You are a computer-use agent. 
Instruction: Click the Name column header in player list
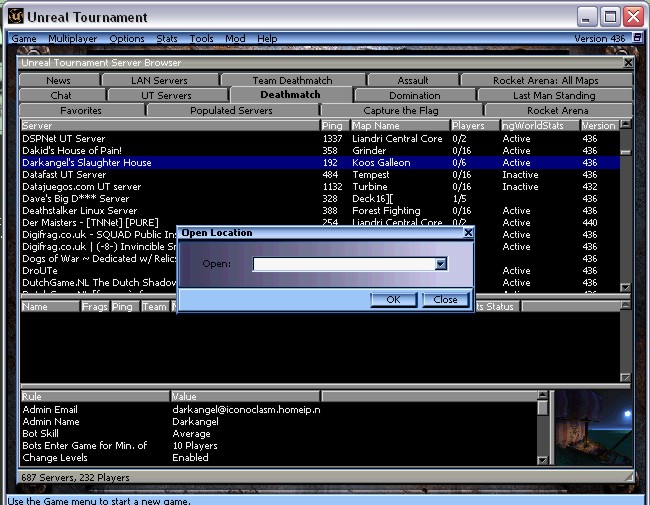pos(50,306)
